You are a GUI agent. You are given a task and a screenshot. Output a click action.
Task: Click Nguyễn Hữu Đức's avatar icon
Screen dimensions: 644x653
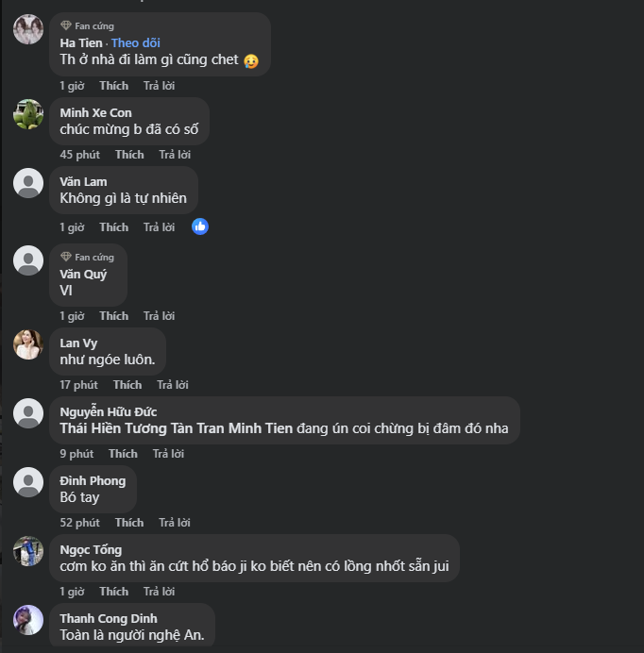(x=28, y=413)
